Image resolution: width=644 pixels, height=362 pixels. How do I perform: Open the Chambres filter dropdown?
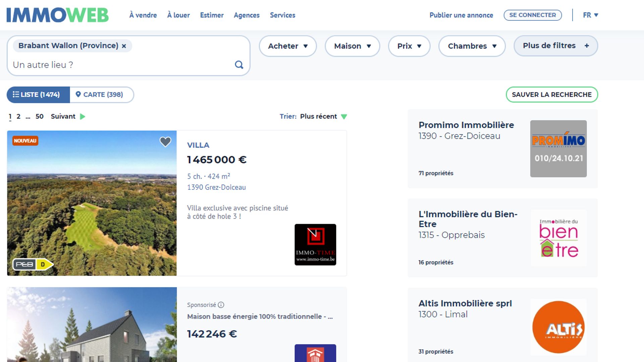(x=471, y=46)
